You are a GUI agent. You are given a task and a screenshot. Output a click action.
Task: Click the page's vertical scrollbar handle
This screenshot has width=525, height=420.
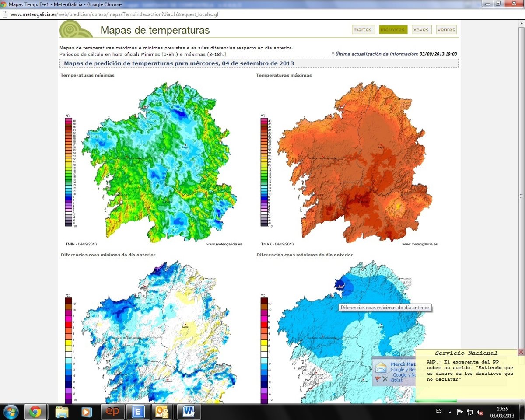pyautogui.click(x=521, y=196)
